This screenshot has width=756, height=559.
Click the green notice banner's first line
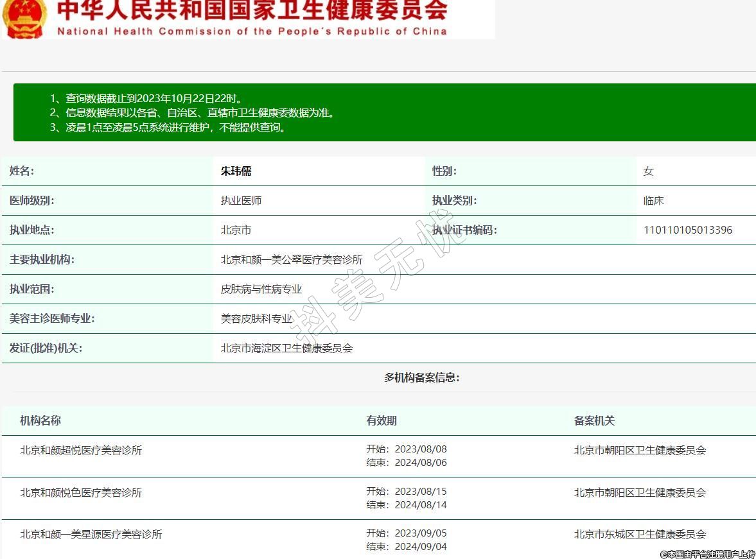(x=146, y=99)
